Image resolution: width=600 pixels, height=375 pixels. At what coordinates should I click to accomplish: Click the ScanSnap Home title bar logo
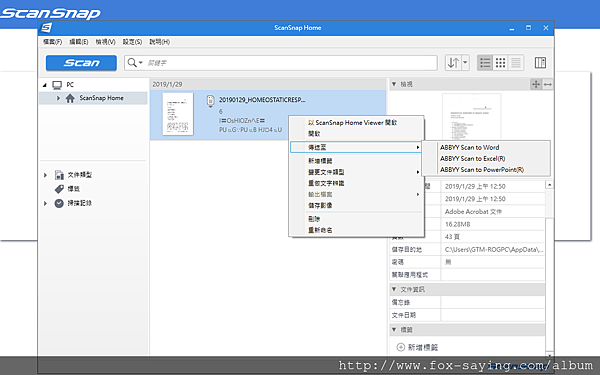pos(47,28)
